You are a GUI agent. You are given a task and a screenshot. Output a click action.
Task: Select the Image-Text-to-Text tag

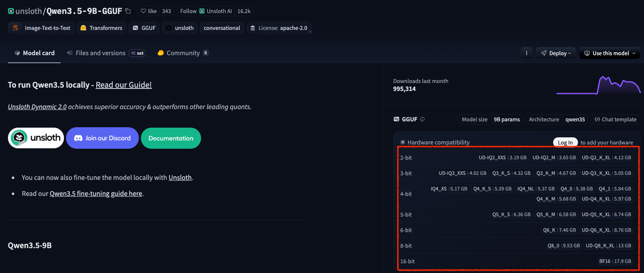click(41, 28)
